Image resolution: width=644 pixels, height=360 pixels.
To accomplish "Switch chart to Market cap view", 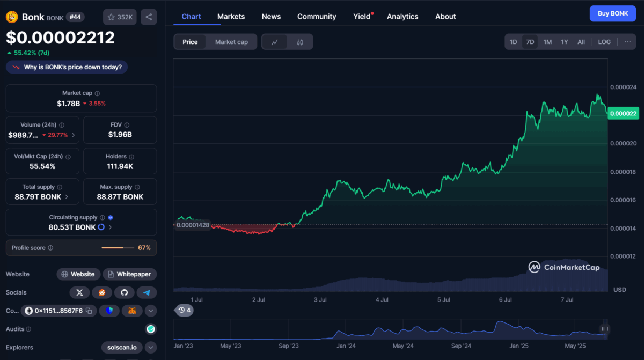I will point(231,42).
